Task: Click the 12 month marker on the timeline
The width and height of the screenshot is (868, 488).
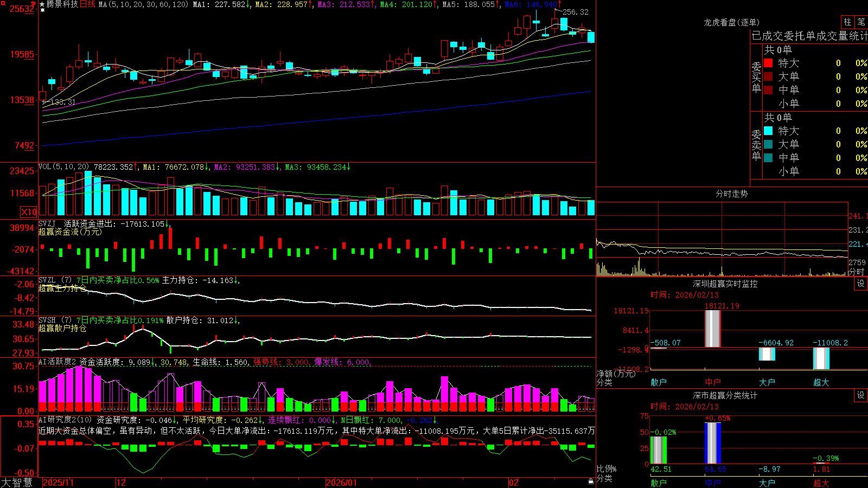Action: click(122, 483)
